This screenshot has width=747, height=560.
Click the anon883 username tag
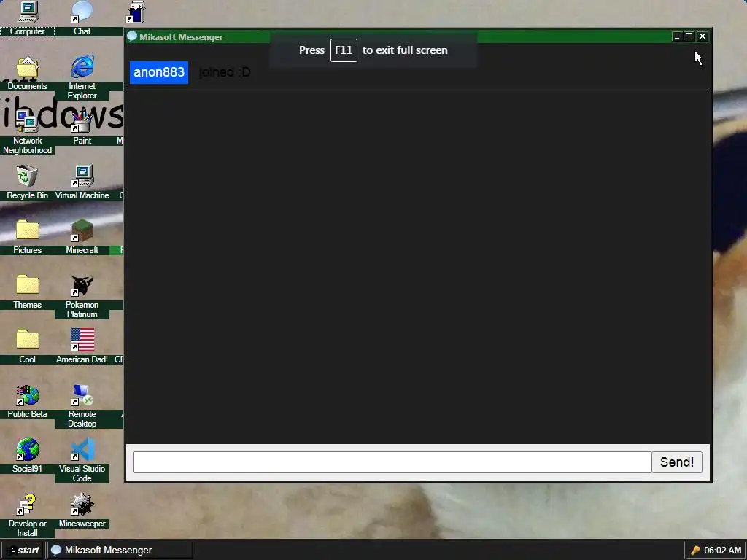tap(158, 72)
